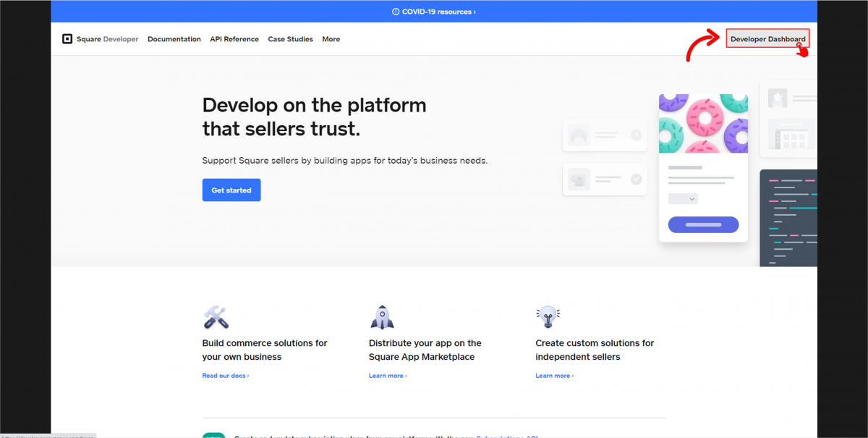Expand the dropdown in the phone mockup
This screenshot has width=868, height=438.
(x=682, y=198)
